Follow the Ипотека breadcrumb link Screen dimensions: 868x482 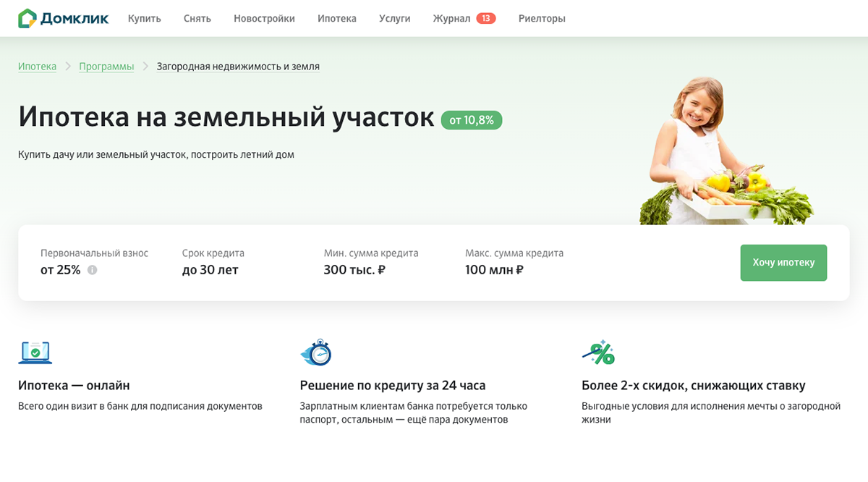[37, 67]
